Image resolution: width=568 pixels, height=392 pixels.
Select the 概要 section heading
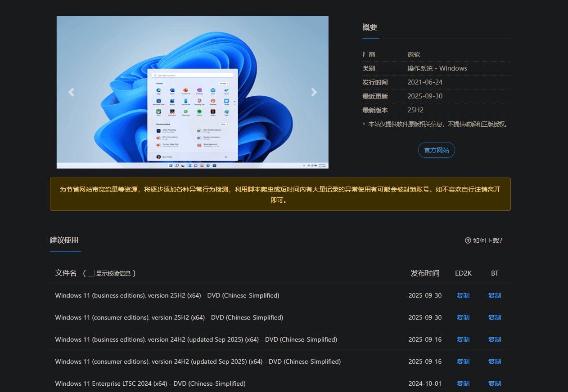pos(370,27)
